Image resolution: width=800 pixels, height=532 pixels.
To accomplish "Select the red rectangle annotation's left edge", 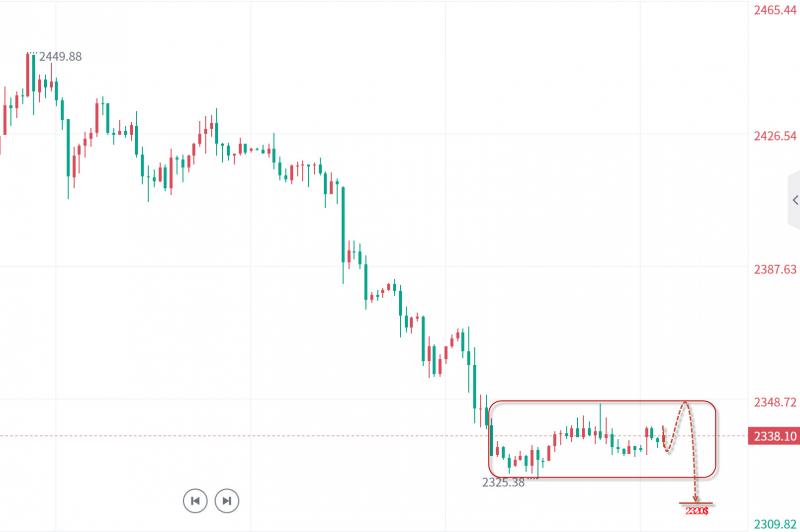I will pyautogui.click(x=490, y=440).
